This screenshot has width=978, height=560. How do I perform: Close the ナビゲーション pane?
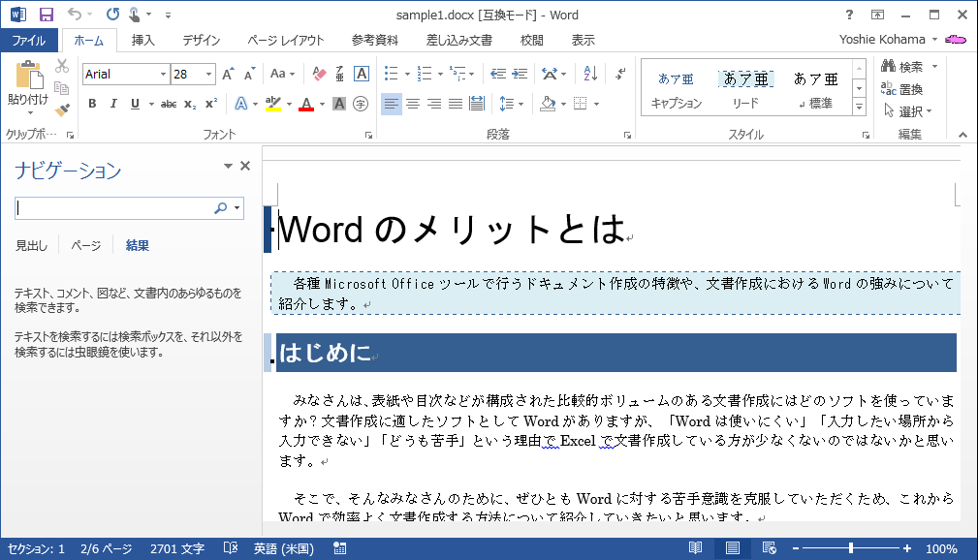(245, 166)
